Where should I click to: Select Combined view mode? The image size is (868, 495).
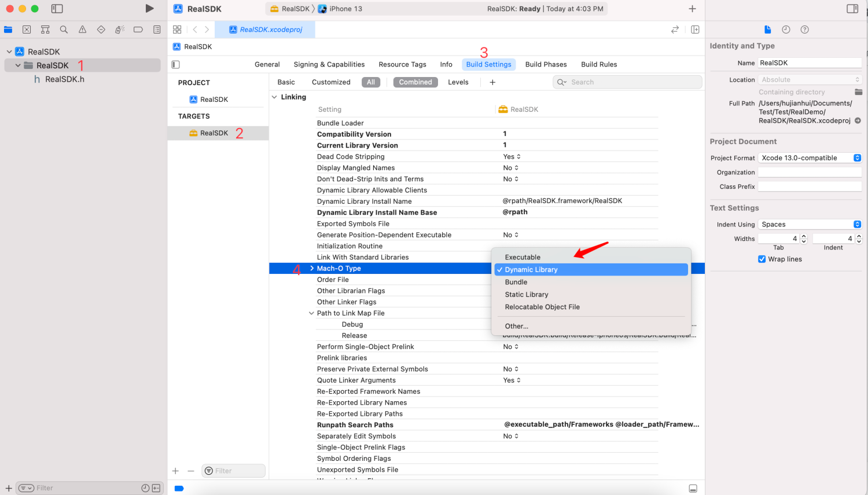pos(415,82)
